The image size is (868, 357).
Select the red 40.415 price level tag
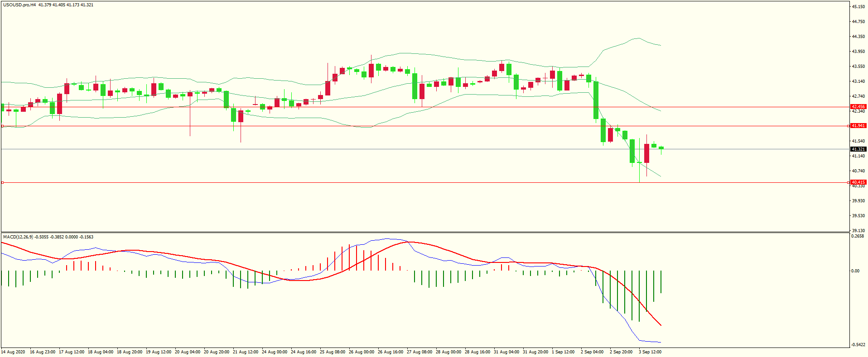pyautogui.click(x=858, y=182)
